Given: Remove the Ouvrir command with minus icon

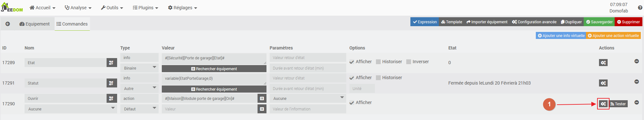Looking at the screenshot, I should (636, 102).
